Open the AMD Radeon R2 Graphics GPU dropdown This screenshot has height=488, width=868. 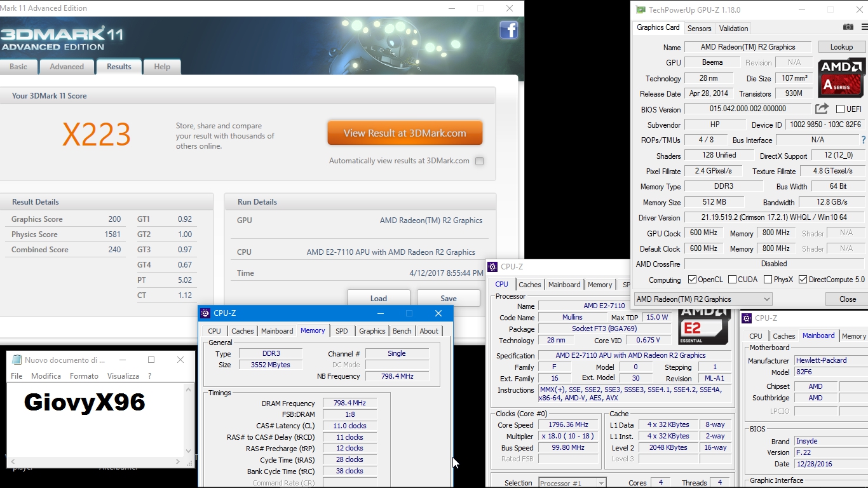coord(703,299)
